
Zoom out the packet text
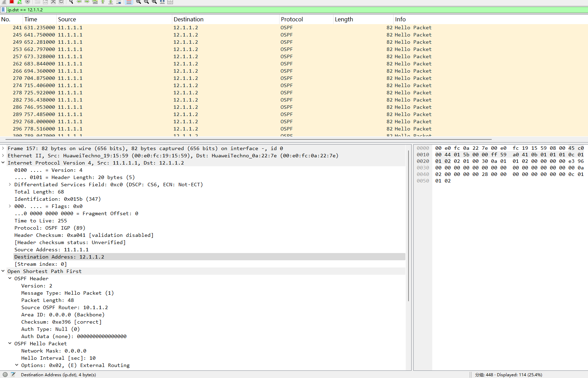(x=146, y=2)
